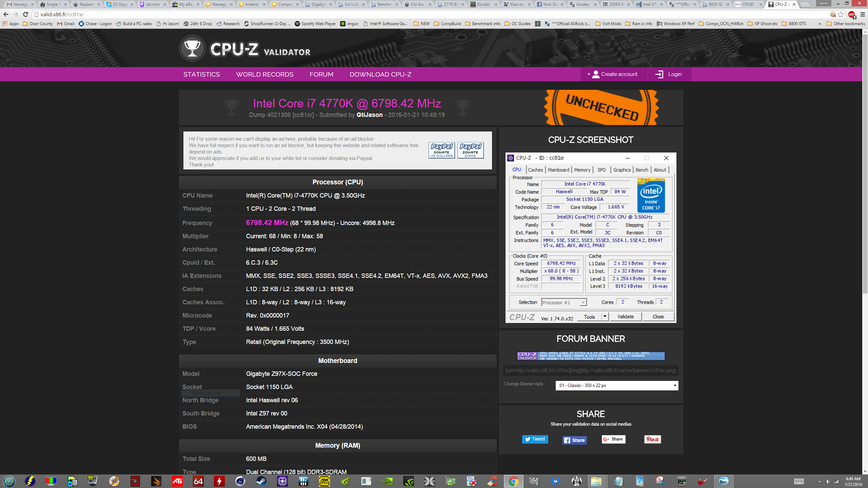Switch to the Jet.com browser tab
This screenshot has width=868, height=488.
click(x=152, y=4)
